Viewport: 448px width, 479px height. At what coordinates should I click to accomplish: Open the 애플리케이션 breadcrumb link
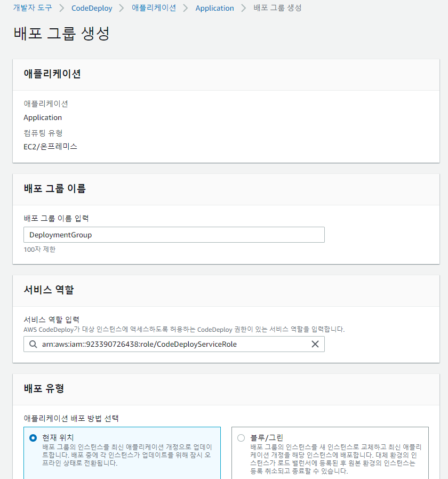tap(154, 8)
